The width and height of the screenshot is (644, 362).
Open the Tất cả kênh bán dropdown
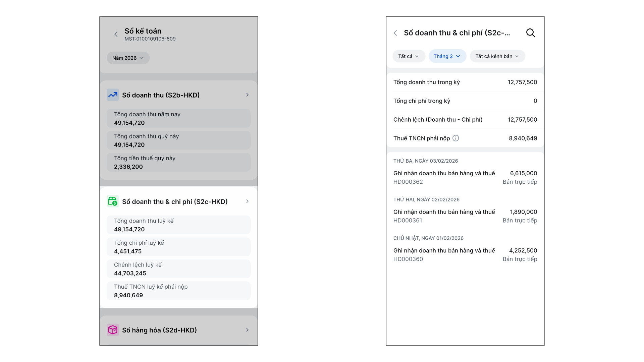click(x=497, y=56)
